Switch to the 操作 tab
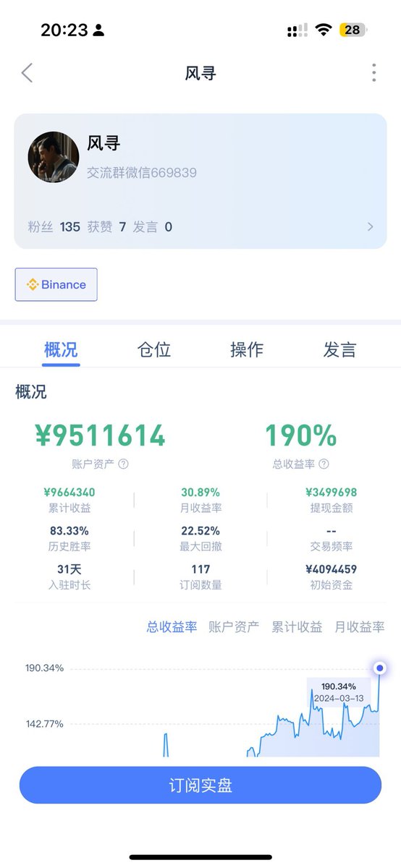This screenshot has height=868, width=401. point(247,349)
